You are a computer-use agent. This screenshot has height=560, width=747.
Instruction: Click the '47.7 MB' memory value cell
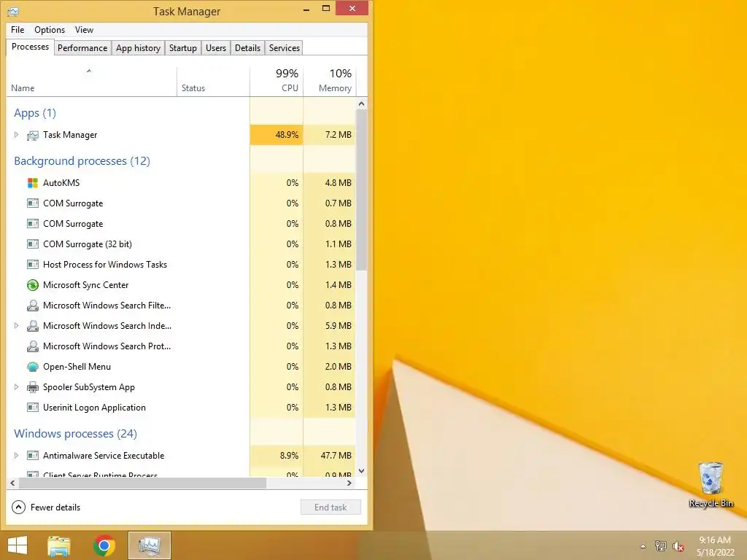click(330, 456)
